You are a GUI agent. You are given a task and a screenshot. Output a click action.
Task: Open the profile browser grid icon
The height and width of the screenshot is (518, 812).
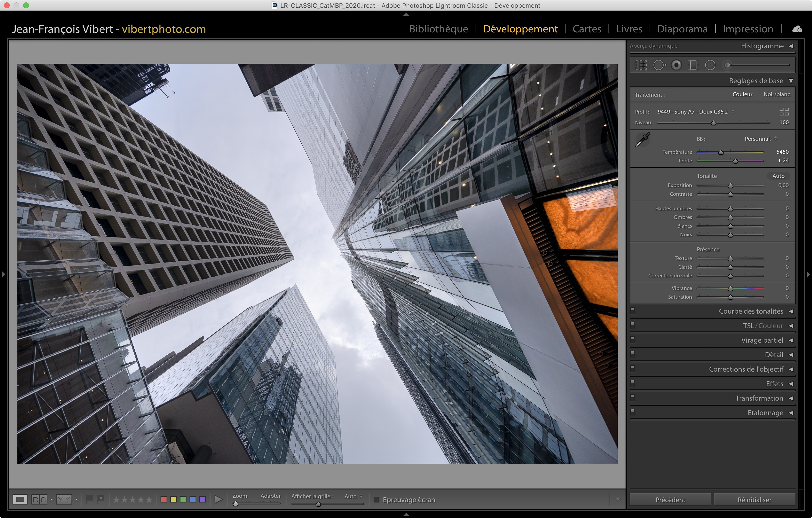tap(784, 112)
